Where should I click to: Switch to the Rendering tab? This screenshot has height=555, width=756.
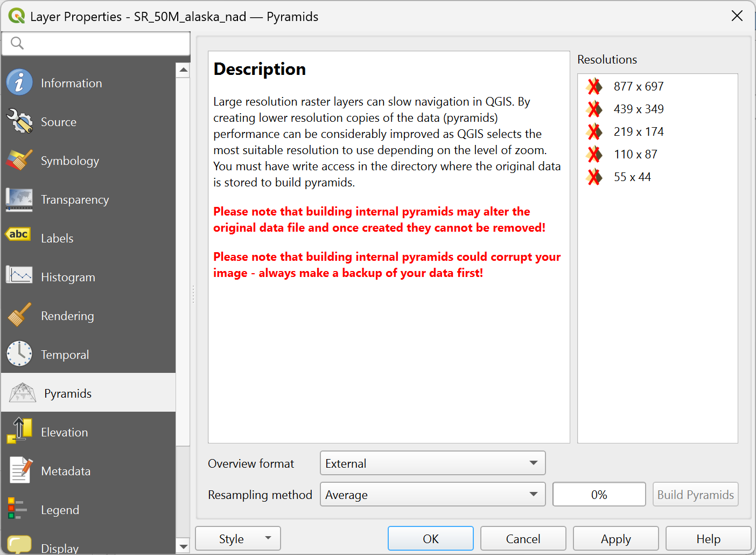click(x=67, y=316)
